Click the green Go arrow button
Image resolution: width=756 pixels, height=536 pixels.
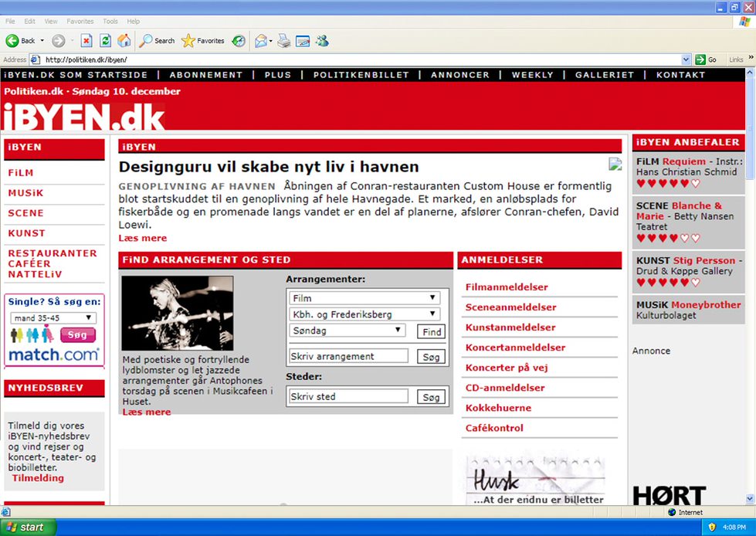(x=706, y=59)
